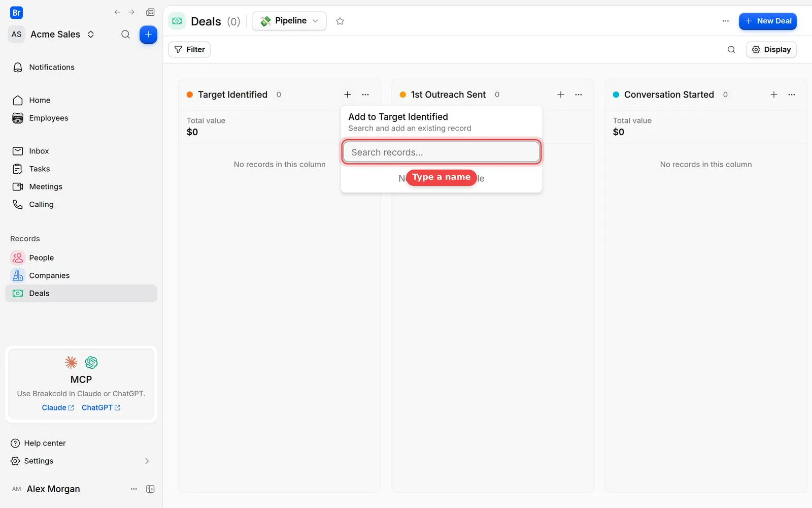812x508 pixels.
Task: Focus the Search records input field
Action: coord(442,152)
